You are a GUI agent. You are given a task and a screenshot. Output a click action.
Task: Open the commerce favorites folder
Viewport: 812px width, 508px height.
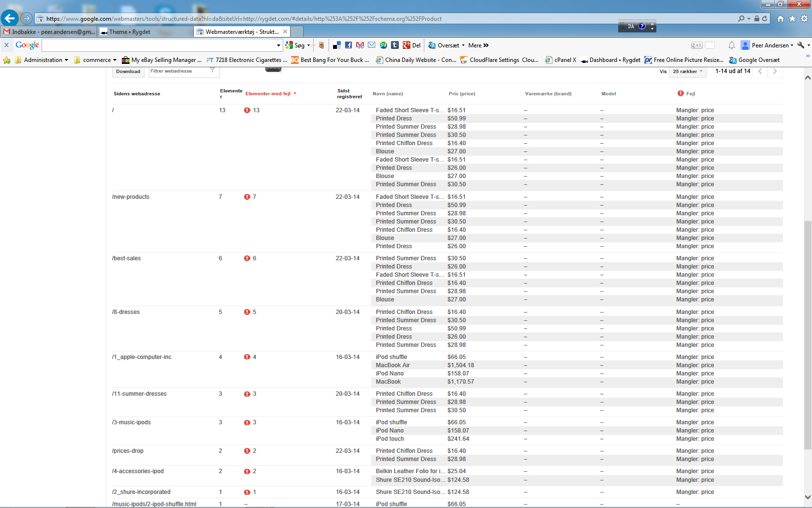click(95, 60)
